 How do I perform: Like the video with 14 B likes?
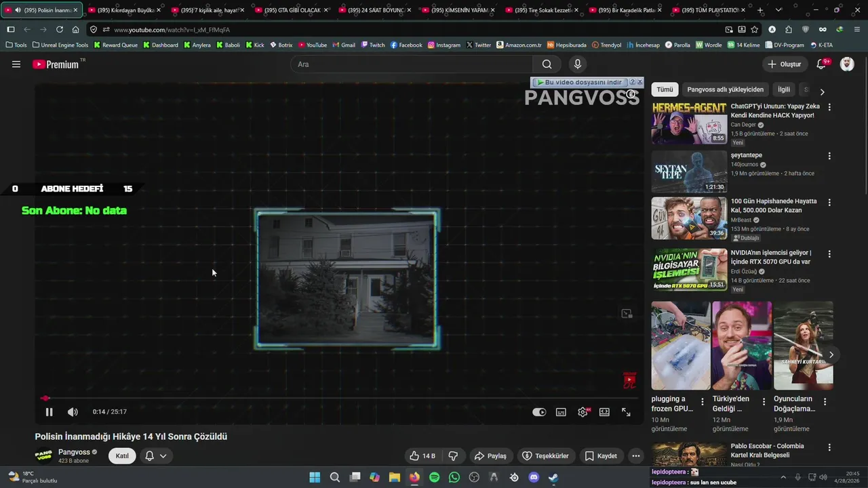(x=423, y=456)
